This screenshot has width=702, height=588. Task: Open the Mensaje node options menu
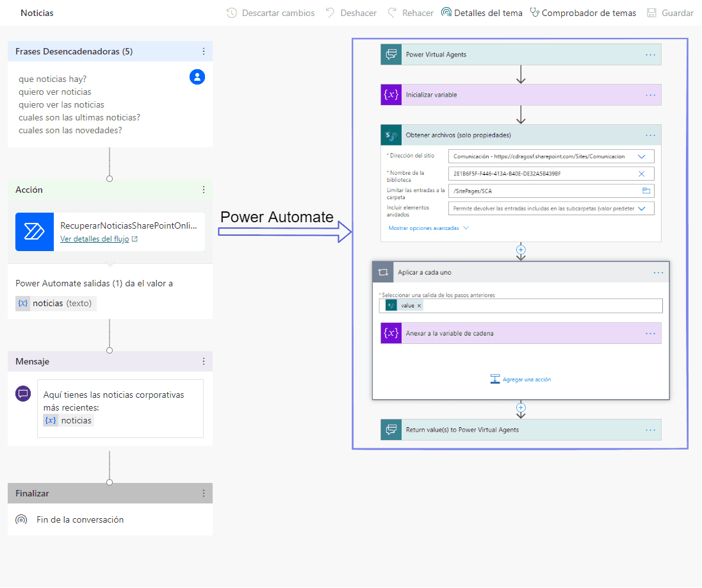pos(204,361)
